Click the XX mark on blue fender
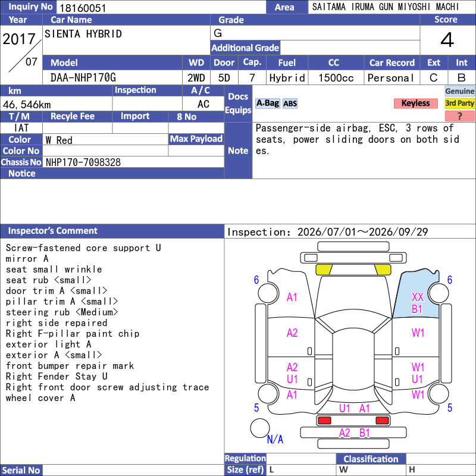The image size is (476, 476). 418,297
